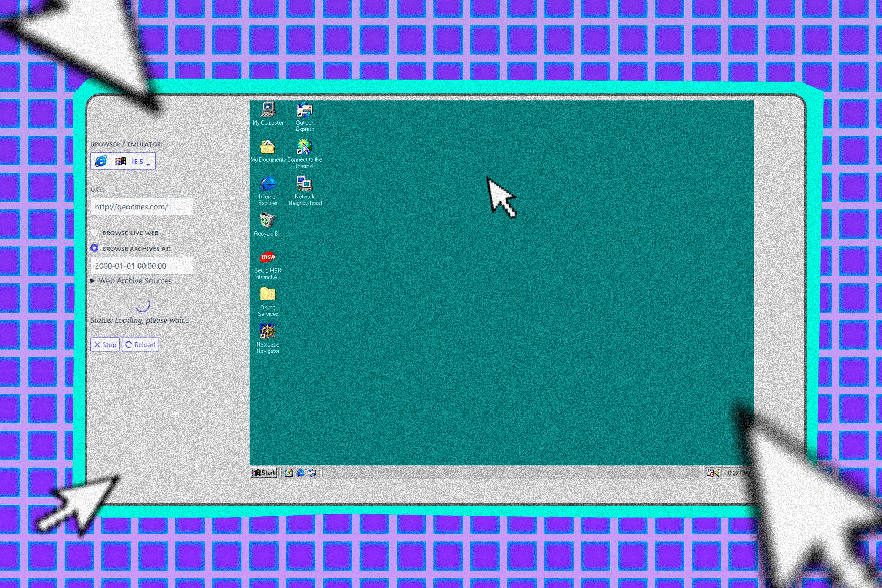Open the clock in the taskbar tray
This screenshot has height=588, width=882.
(737, 473)
